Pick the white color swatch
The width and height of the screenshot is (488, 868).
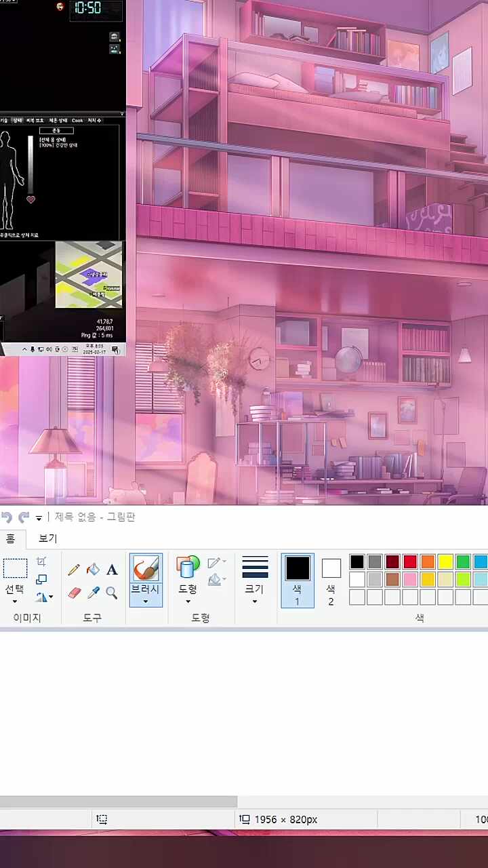(x=357, y=579)
